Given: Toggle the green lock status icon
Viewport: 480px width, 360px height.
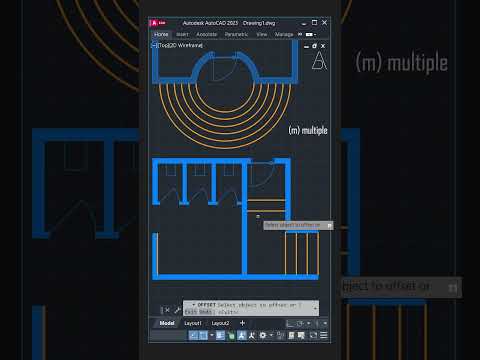Looking at the screenshot, I should click(x=231, y=336).
